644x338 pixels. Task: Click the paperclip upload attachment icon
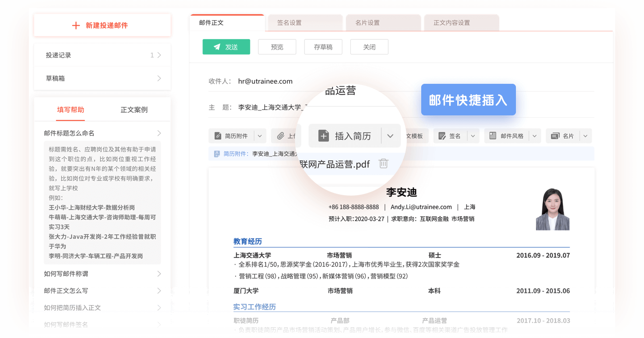point(281,136)
